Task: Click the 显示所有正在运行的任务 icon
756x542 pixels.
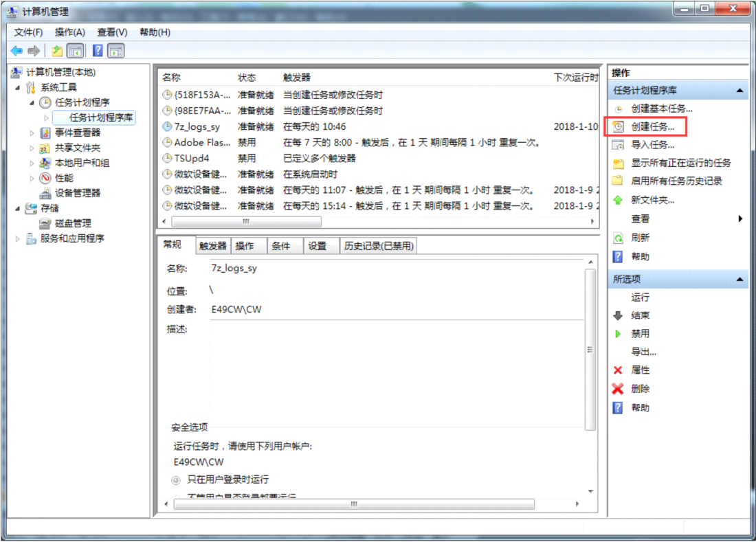Action: coord(618,163)
